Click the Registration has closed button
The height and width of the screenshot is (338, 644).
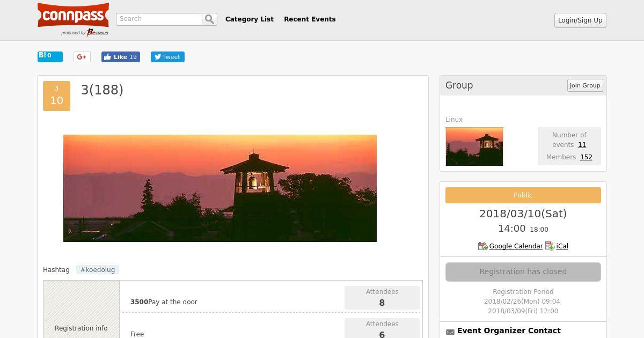point(523,271)
